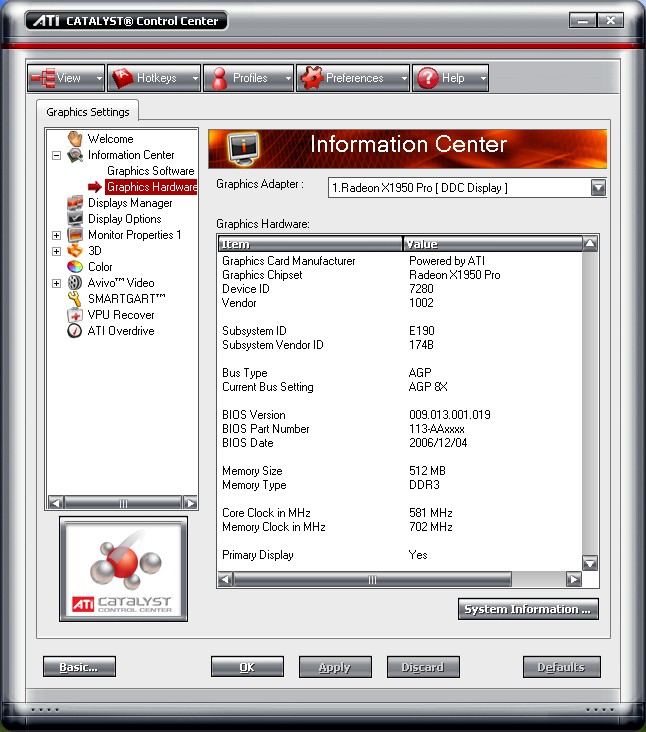Select the Graphics Chipset row
This screenshot has height=732, width=646.
pyautogui.click(x=400, y=275)
